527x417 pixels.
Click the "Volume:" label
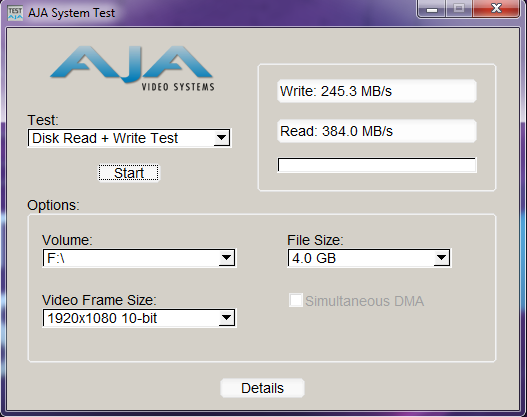pos(67,240)
